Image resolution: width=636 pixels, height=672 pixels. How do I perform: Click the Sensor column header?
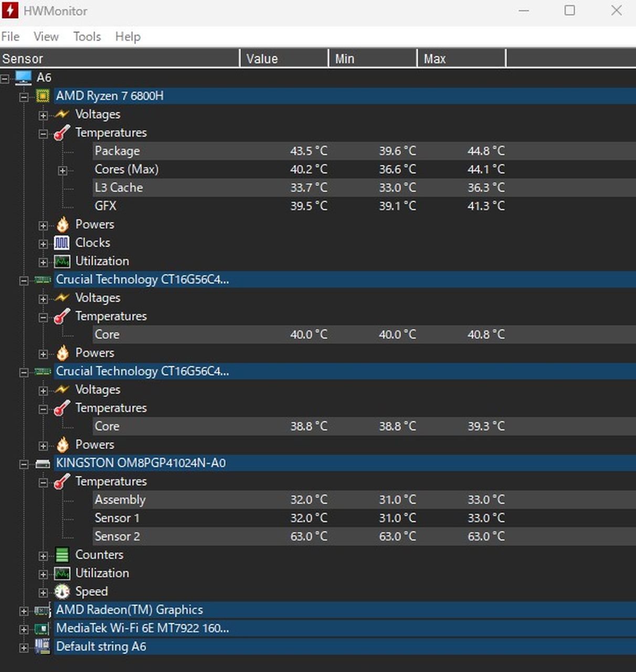120,59
